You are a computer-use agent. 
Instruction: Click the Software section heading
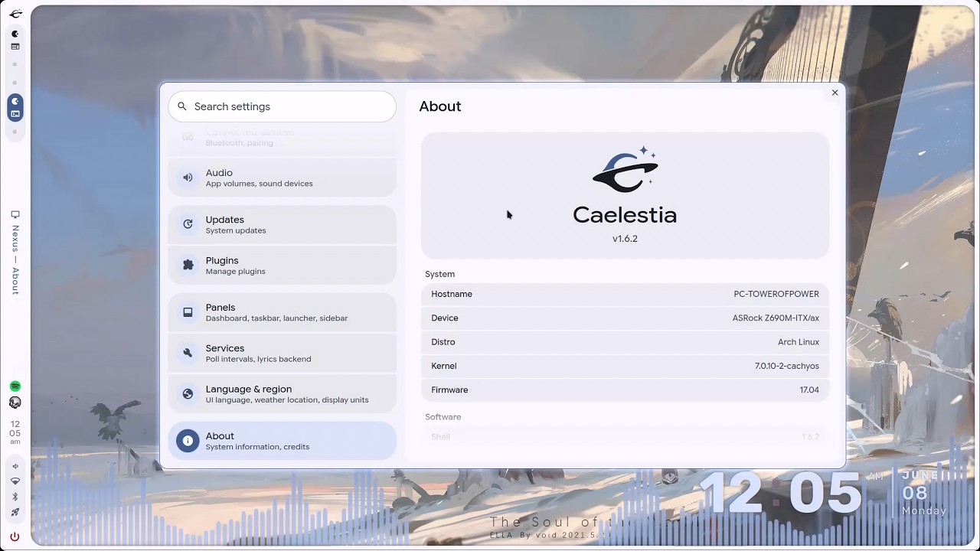[443, 417]
